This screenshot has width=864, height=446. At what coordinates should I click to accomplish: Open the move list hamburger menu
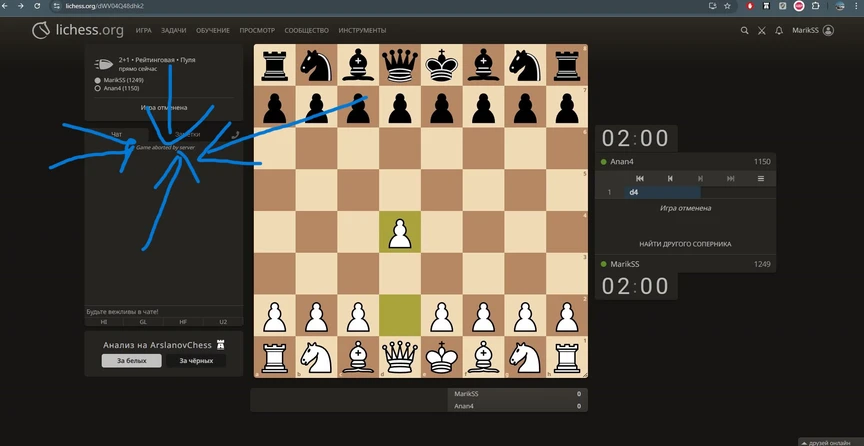click(760, 178)
